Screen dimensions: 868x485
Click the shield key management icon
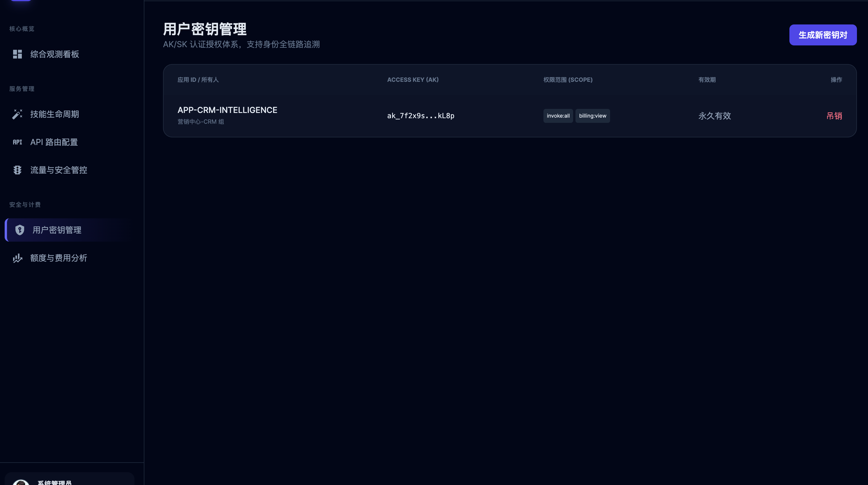(x=20, y=230)
